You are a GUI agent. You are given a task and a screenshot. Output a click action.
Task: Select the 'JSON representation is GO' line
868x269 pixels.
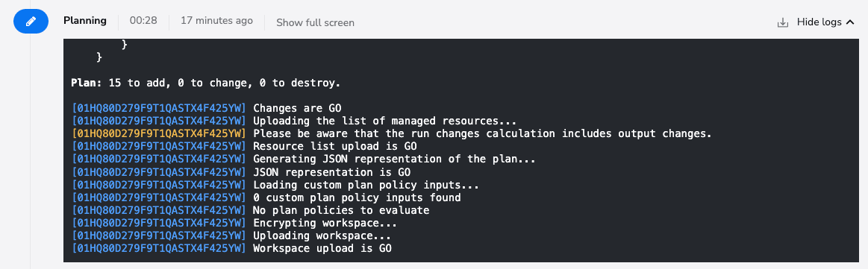331,172
